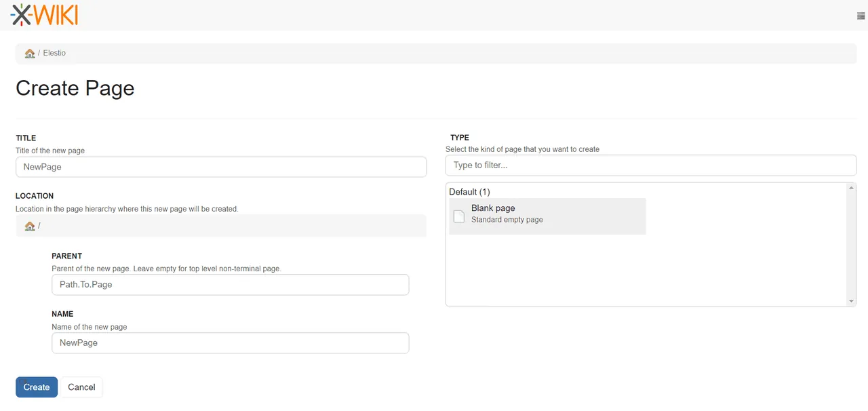
Task: Click the Create Page heading
Action: (x=75, y=88)
